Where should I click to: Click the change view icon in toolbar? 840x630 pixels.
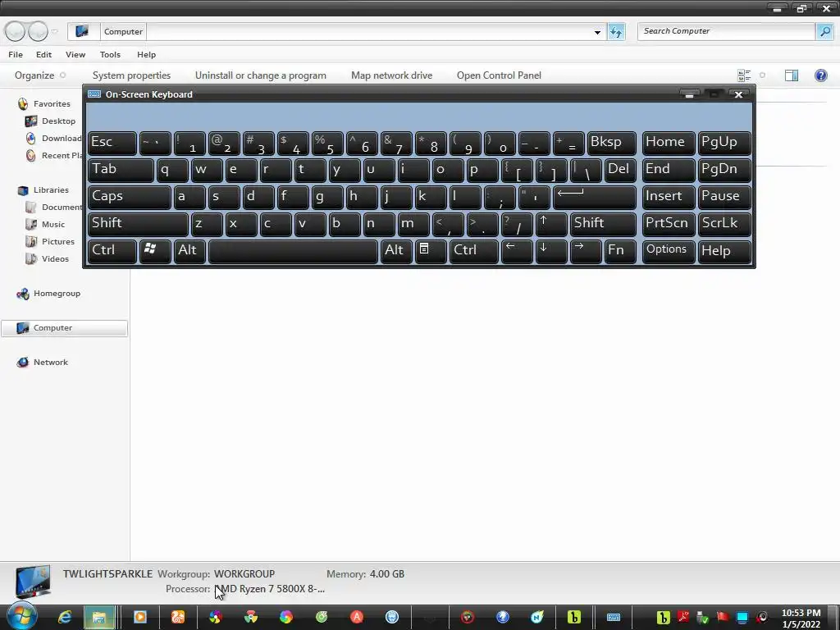tap(744, 75)
